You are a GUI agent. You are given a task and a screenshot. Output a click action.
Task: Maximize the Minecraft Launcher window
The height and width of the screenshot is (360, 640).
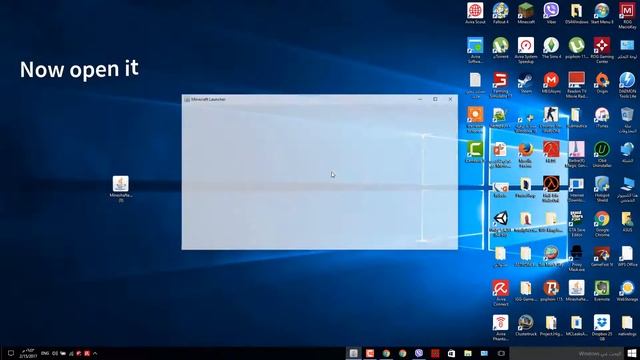[x=435, y=99]
